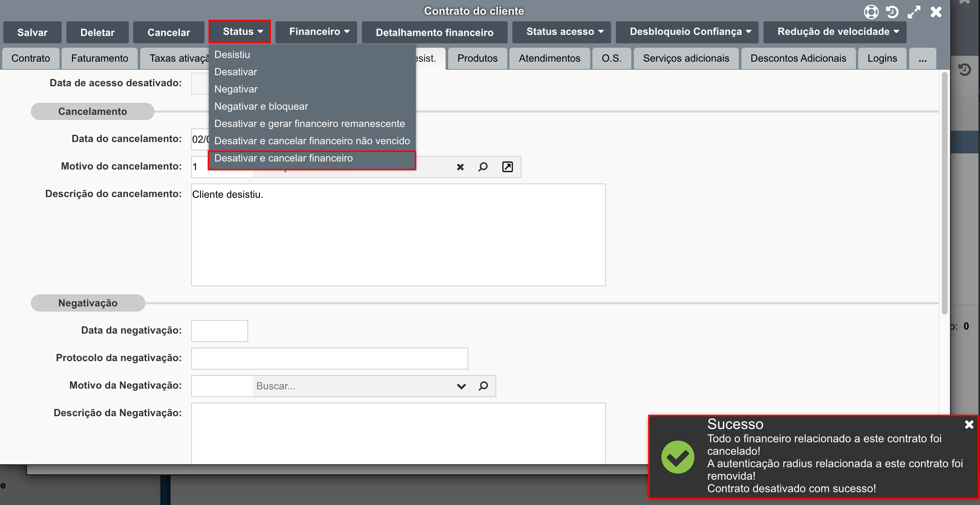Viewport: 980px width, 505px height.
Task: Click the Motivo da Negativação search magnifier
Action: [x=483, y=386]
